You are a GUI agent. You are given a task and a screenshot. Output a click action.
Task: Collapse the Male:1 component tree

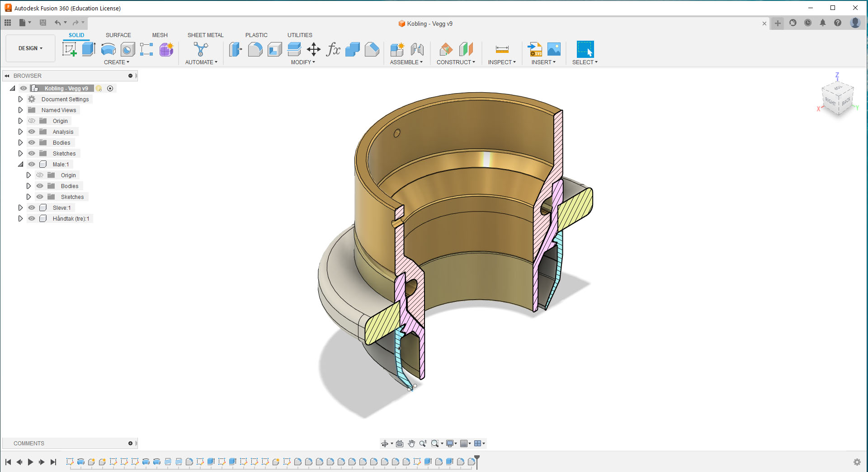(x=20, y=164)
